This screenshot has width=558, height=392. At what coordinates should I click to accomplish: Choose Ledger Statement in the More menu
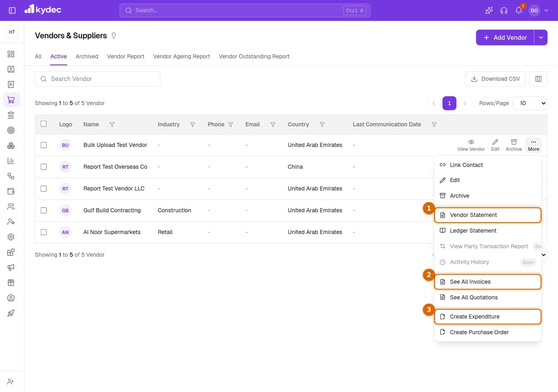tap(488, 231)
